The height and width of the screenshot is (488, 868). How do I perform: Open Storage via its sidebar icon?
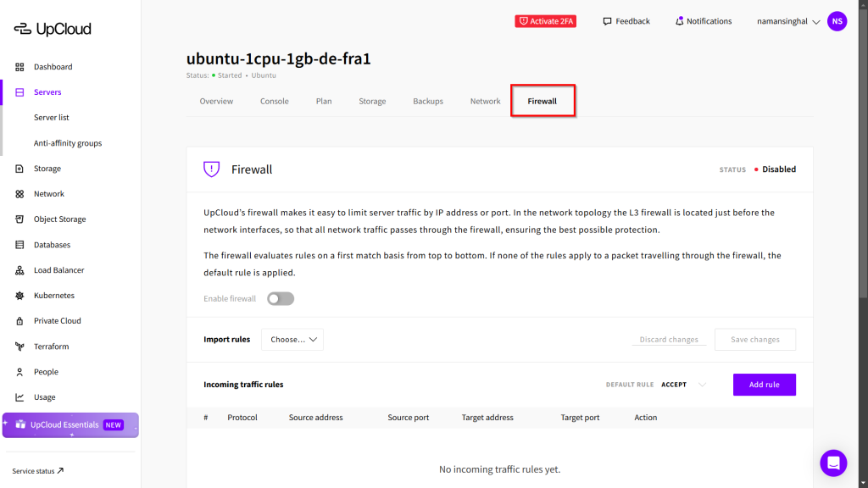tap(19, 169)
